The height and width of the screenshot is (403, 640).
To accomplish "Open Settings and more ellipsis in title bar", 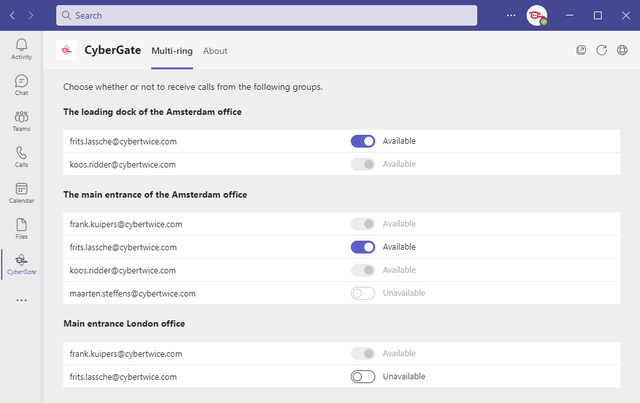I will coord(511,16).
